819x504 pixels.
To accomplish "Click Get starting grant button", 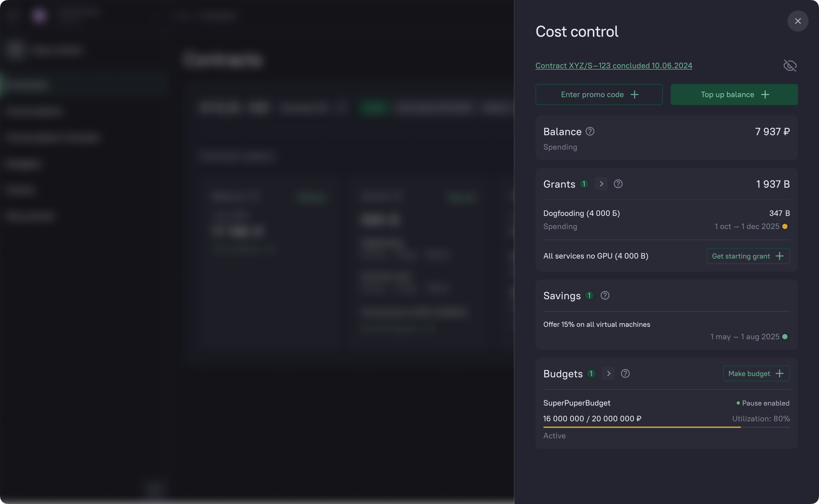I will coord(748,256).
